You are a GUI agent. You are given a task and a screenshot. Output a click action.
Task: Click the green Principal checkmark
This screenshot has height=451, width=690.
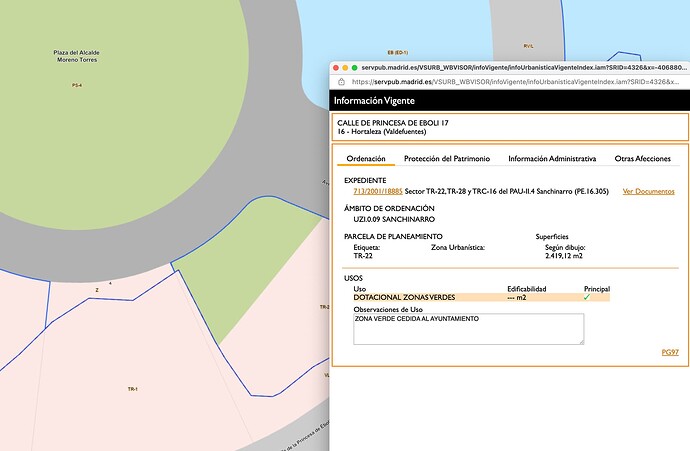(587, 297)
